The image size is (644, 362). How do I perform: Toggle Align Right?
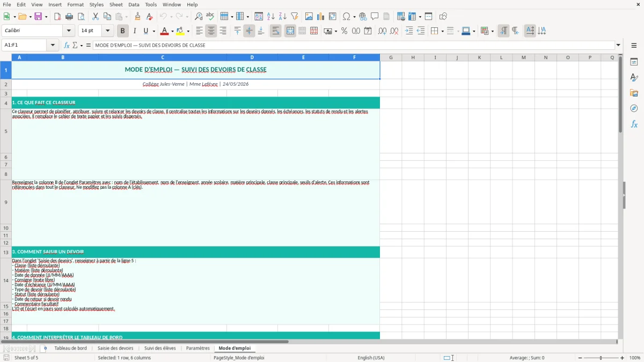pyautogui.click(x=223, y=31)
